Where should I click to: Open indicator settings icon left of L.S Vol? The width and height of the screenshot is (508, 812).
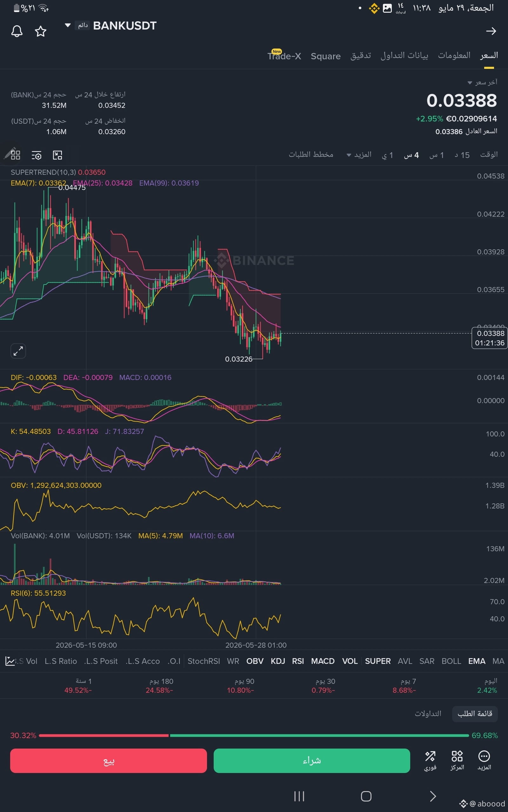[10, 661]
